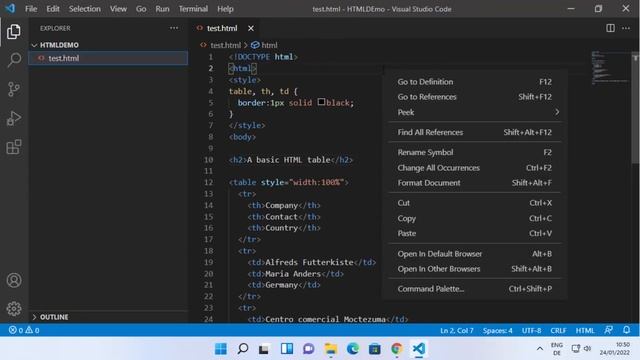Screen dimensions: 640x360
Task: Click HTML language mode in status bar
Action: [585, 330]
